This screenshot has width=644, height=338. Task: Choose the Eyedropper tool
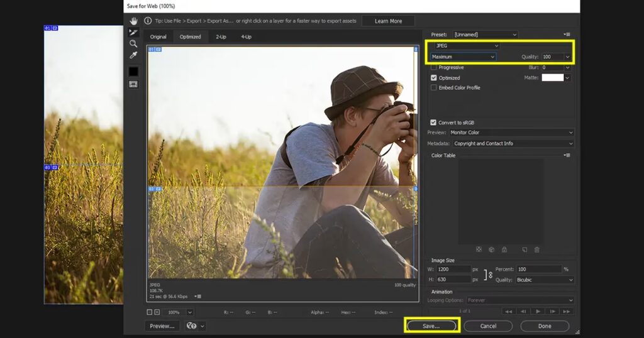(x=133, y=55)
